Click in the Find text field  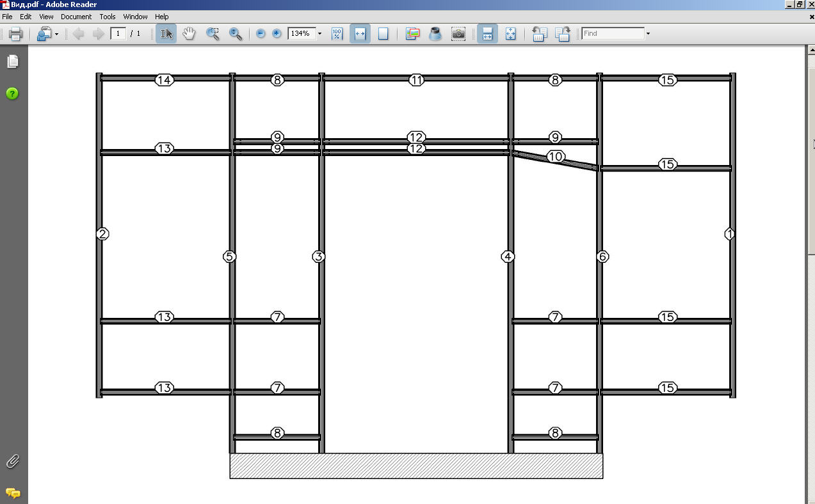tap(613, 33)
